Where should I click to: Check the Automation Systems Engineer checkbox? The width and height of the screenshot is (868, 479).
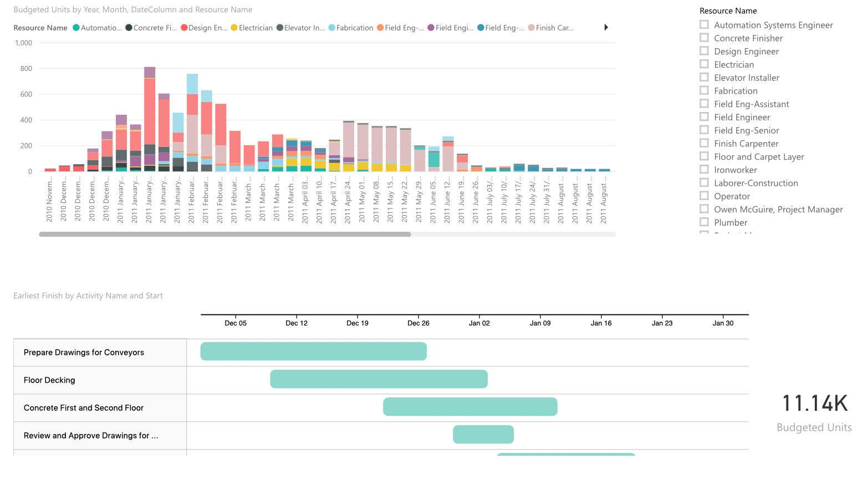tap(704, 24)
